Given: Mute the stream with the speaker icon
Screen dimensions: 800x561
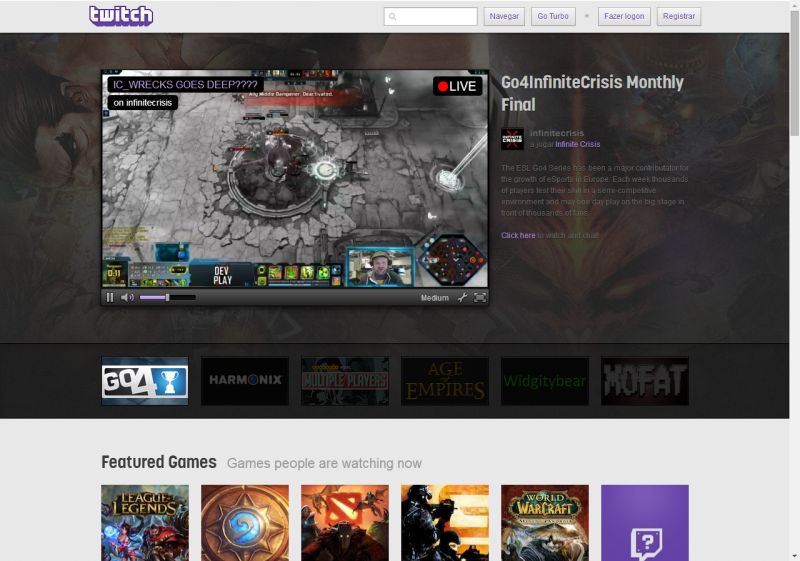Looking at the screenshot, I should coord(127,297).
